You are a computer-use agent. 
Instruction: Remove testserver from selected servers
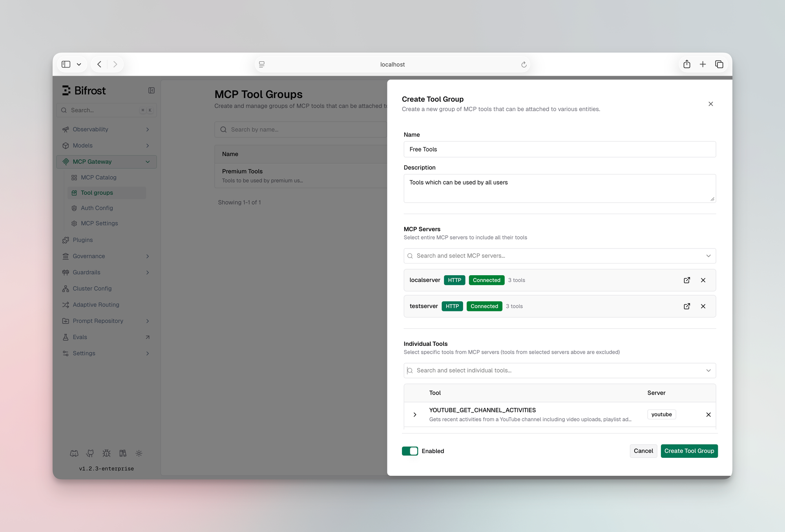pos(703,306)
